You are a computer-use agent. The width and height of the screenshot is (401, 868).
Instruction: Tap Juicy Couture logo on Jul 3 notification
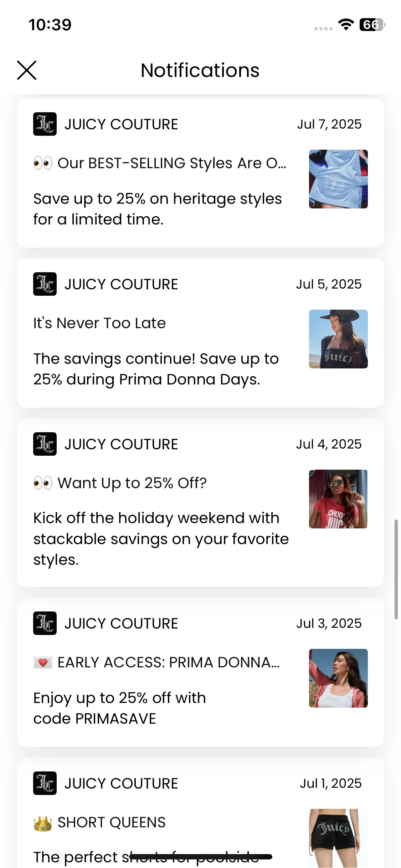click(45, 623)
